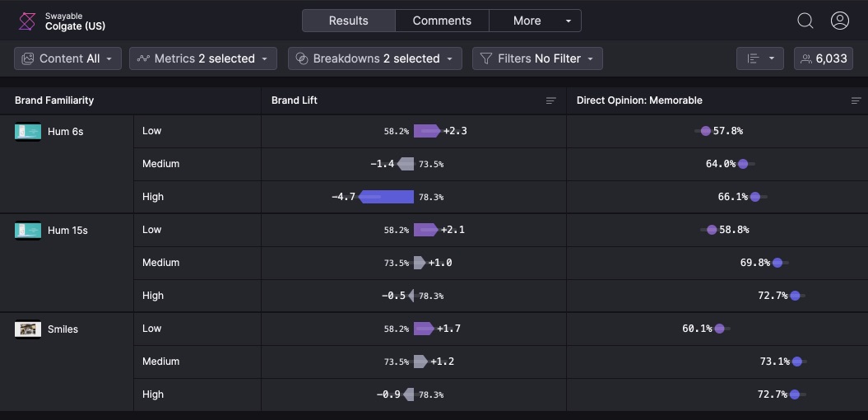868x420 pixels.
Task: Click the Brand Familiarity column header
Action: coord(54,100)
